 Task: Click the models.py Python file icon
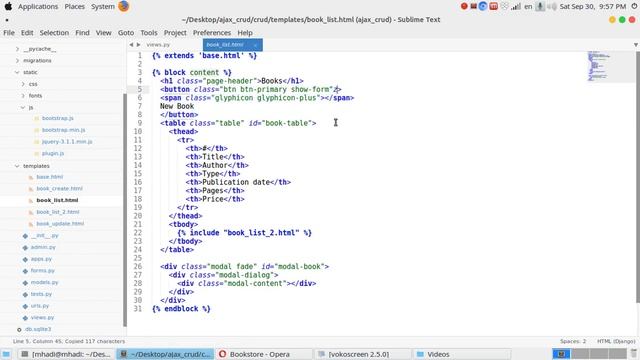click(25, 282)
